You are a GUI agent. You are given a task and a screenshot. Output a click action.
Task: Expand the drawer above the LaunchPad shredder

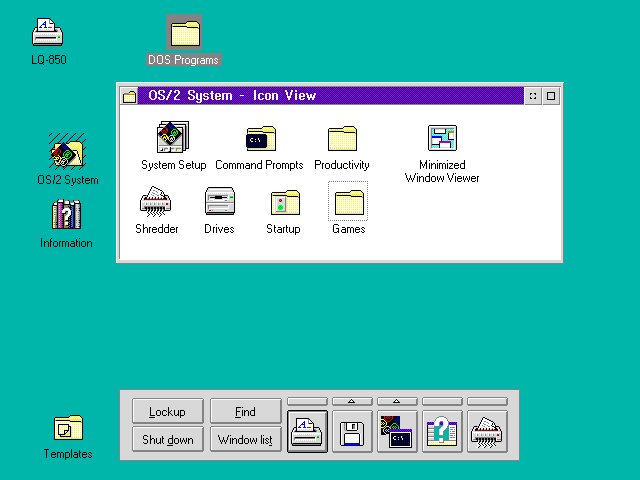[x=487, y=402]
